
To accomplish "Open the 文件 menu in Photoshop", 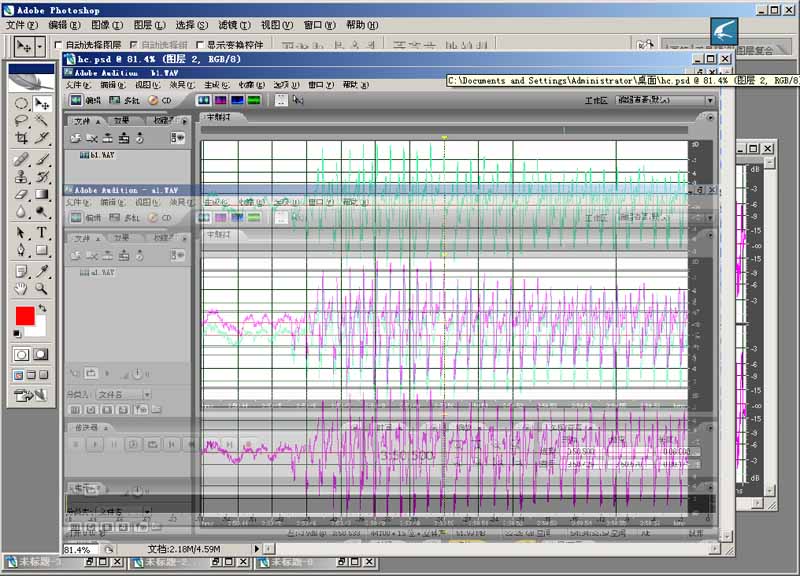I will (21, 25).
